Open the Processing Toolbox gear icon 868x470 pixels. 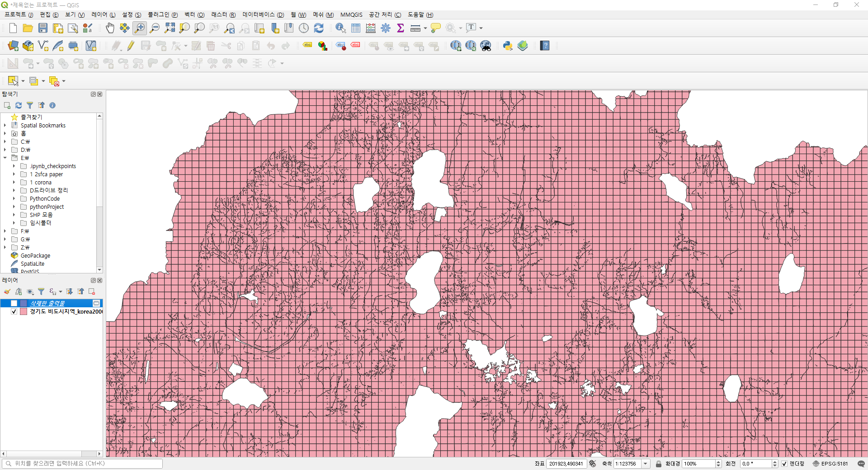386,28
